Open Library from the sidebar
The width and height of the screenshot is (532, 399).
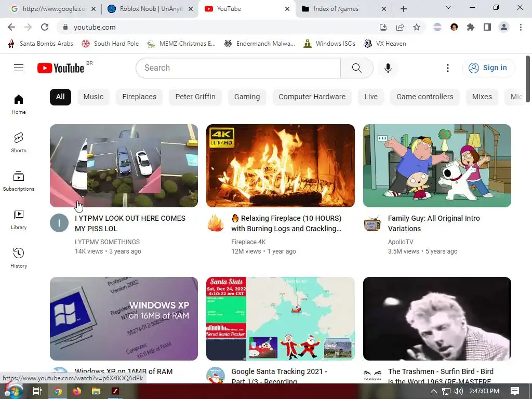[19, 220]
